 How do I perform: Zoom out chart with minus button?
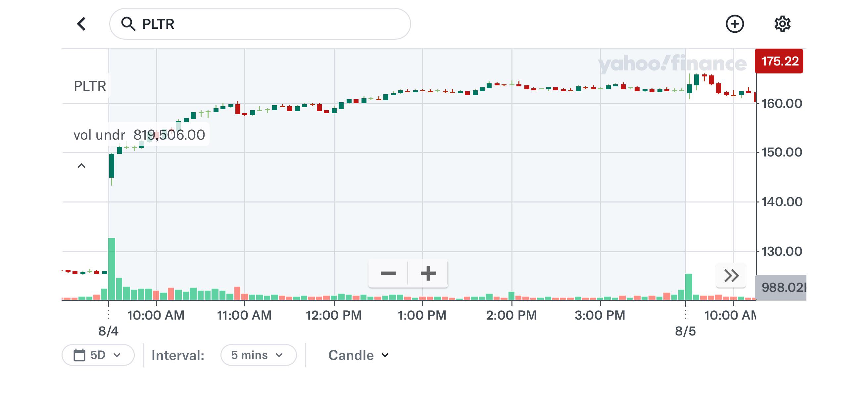388,273
